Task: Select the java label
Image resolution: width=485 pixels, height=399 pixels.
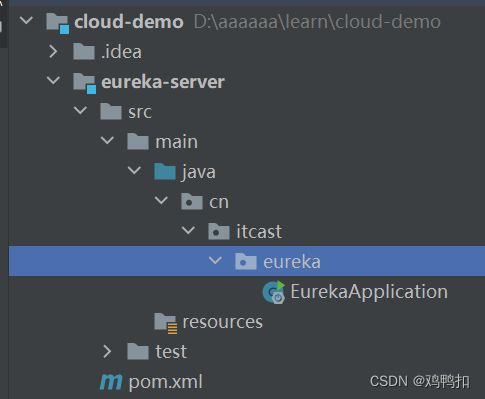Action: coord(198,173)
